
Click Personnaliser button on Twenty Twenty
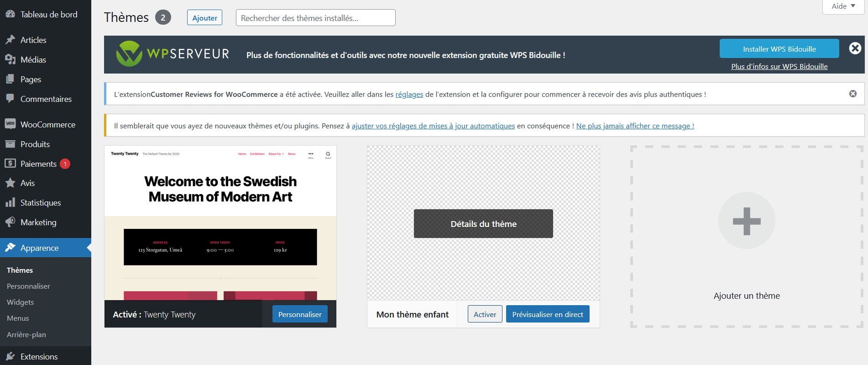click(300, 314)
